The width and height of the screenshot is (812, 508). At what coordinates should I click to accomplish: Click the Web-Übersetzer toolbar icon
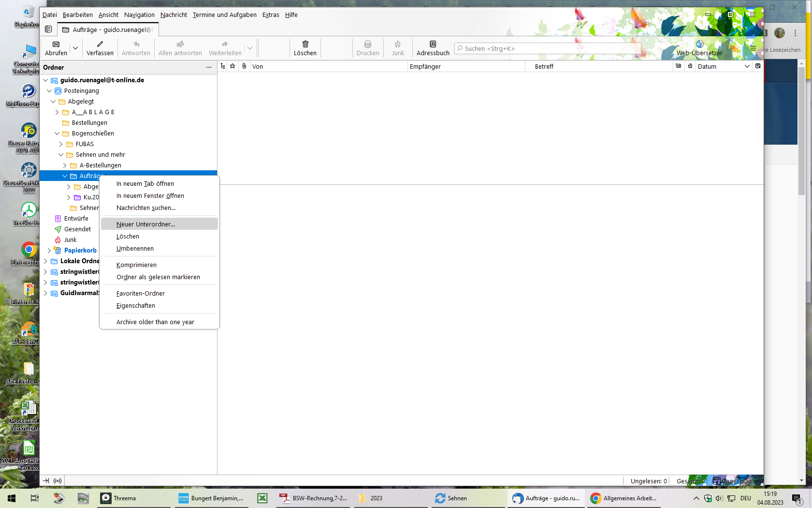pos(699,45)
